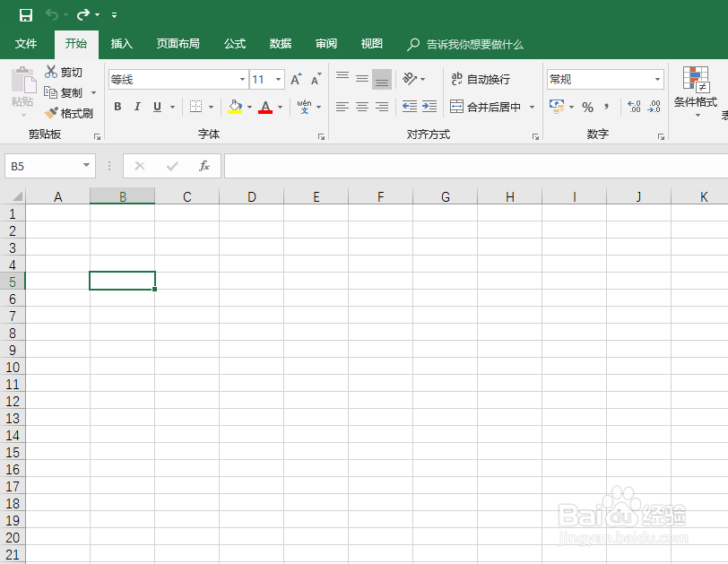Viewport: 728px width, 564px height.
Task: Open the 剪贴板 dialog launcher
Action: (x=97, y=136)
